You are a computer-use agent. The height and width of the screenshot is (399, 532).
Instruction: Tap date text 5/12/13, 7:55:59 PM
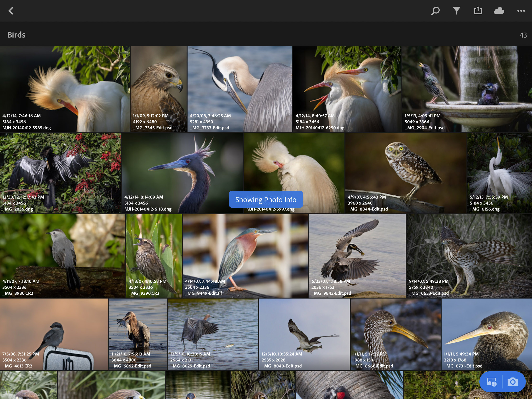489,197
